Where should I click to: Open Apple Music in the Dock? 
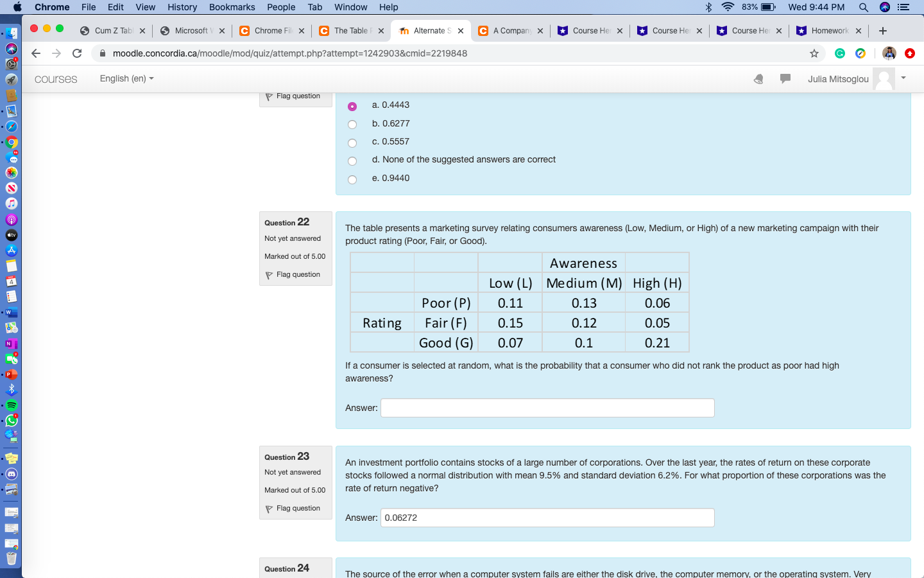12,204
